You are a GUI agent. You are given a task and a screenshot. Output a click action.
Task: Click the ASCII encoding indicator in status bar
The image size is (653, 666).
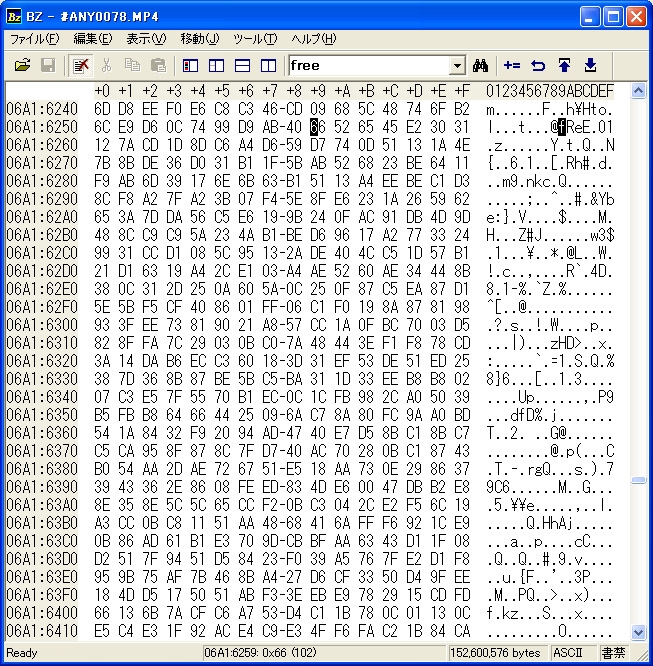point(568,652)
